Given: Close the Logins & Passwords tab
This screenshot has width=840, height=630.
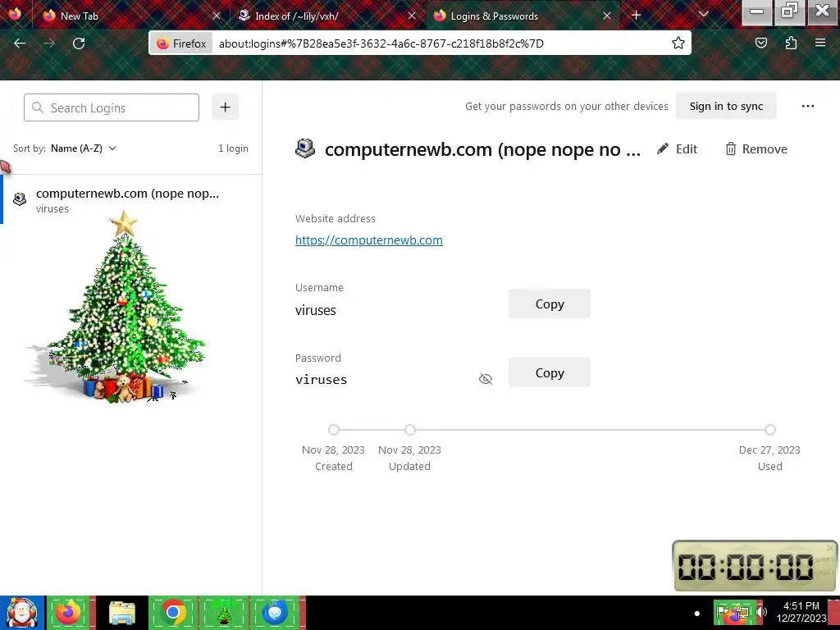Looking at the screenshot, I should click(x=607, y=16).
